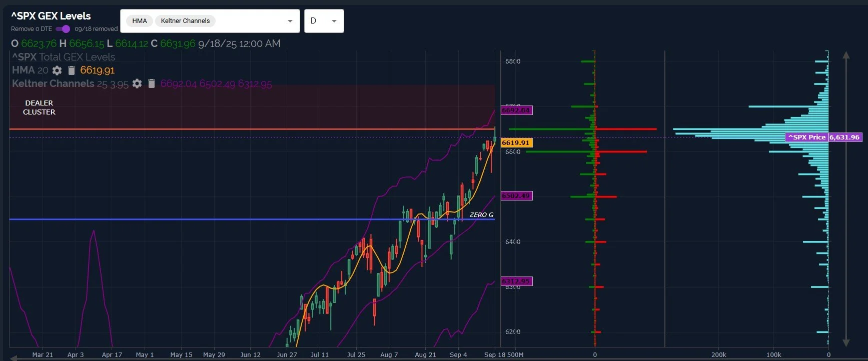Click the 6692.04 Keltner upper price label
Screen dimensions: 868x361
click(516, 110)
